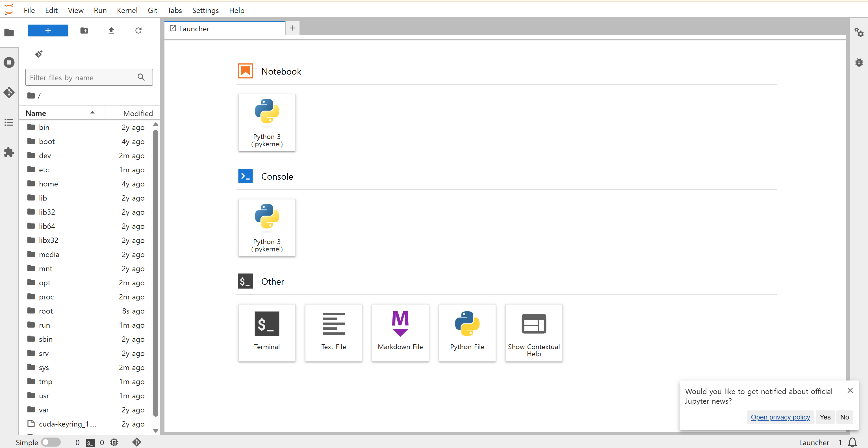Dismiss the Jupyter news notification with X

point(850,390)
